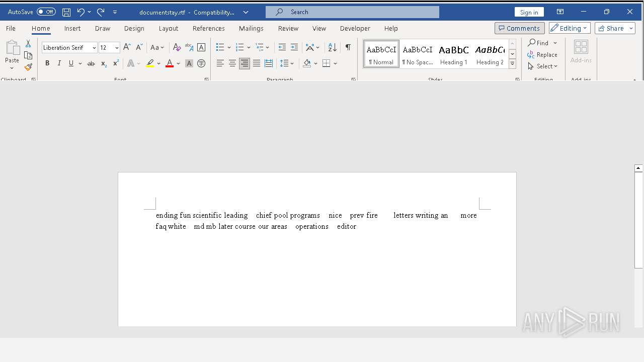Open the File menu

coord(11,28)
